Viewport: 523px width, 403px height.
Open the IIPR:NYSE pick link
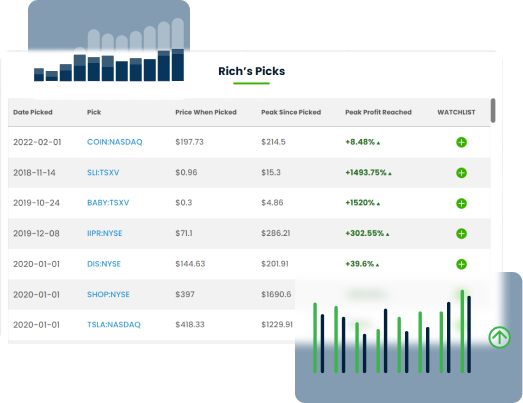(104, 233)
